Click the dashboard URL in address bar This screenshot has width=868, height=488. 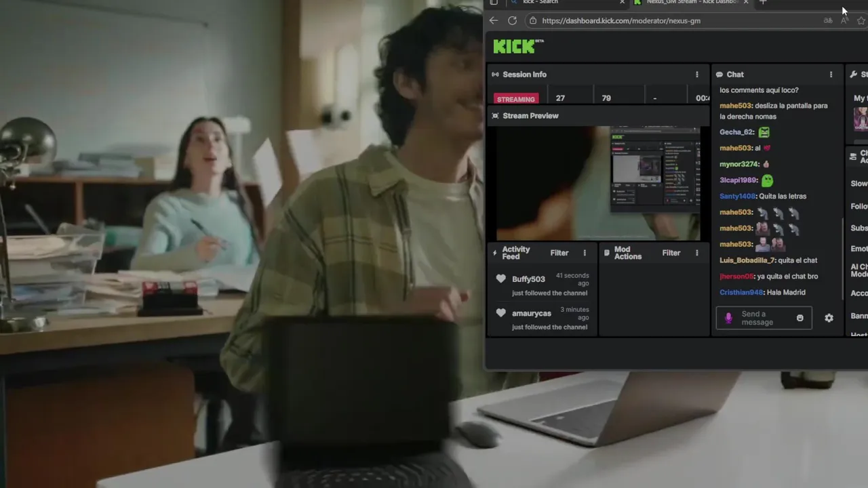(621, 20)
